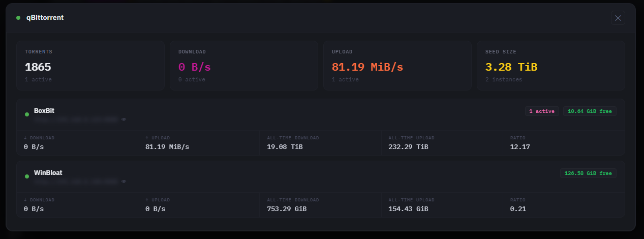644x239 pixels.
Task: Click BoxBit ratio value 12.17
Action: point(520,147)
